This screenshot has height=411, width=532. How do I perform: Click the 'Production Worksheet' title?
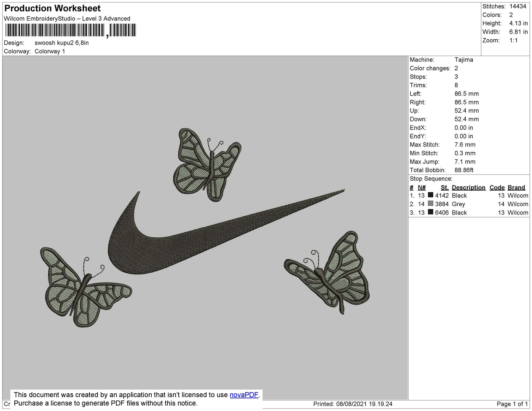point(53,8)
